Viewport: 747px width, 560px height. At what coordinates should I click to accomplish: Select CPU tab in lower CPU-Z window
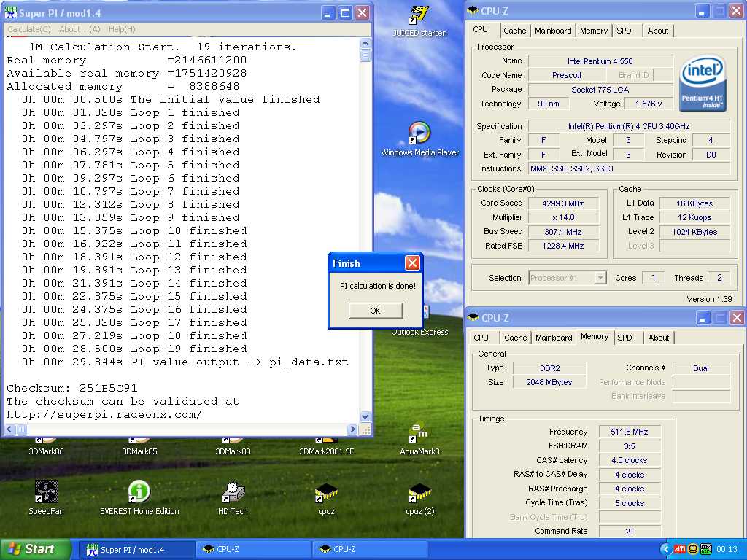pyautogui.click(x=481, y=338)
